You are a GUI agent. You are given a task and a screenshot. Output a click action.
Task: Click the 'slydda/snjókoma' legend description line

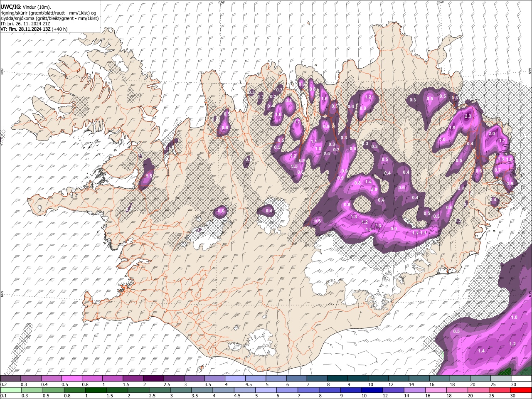pos(49,19)
